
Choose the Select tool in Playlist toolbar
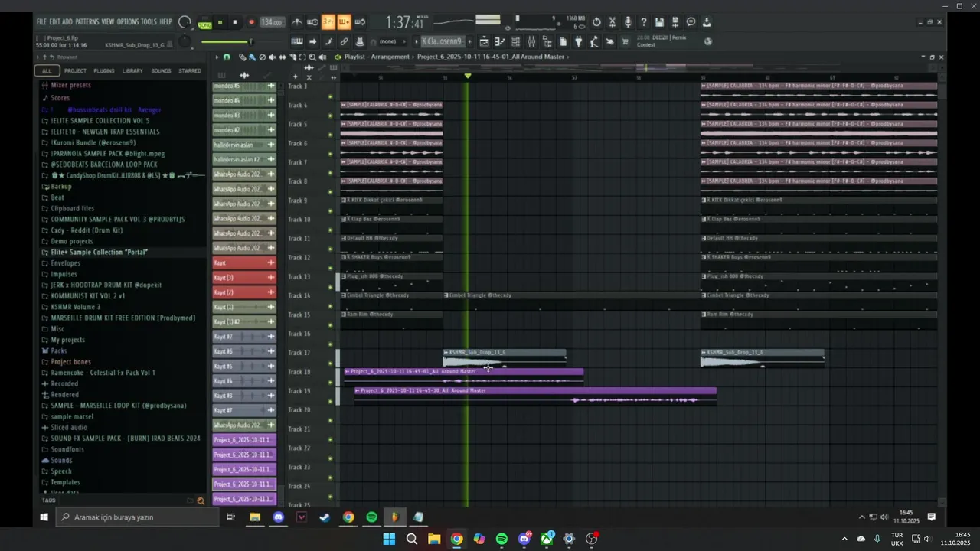302,57
